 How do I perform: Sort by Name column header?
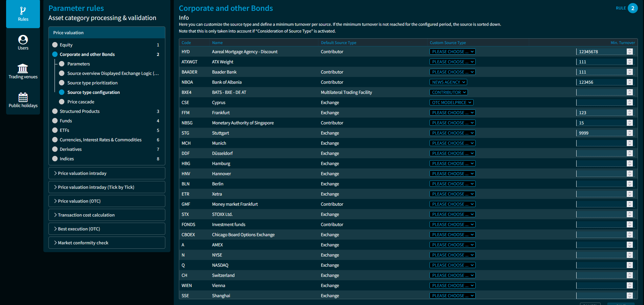217,43
